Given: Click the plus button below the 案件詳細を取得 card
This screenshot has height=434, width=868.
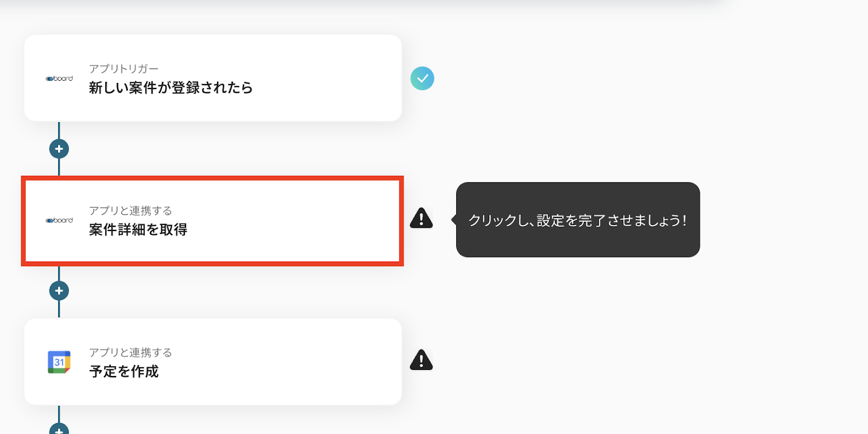Looking at the screenshot, I should [x=59, y=291].
